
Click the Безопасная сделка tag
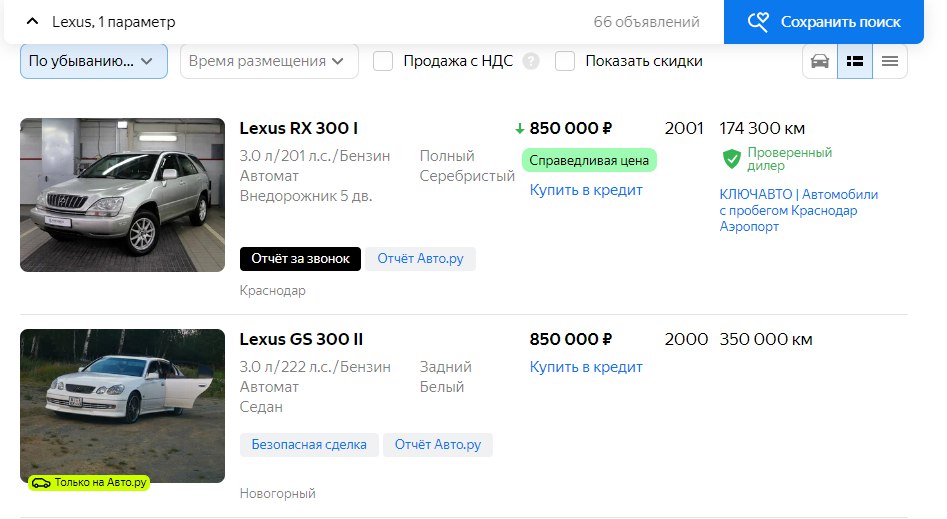point(309,444)
